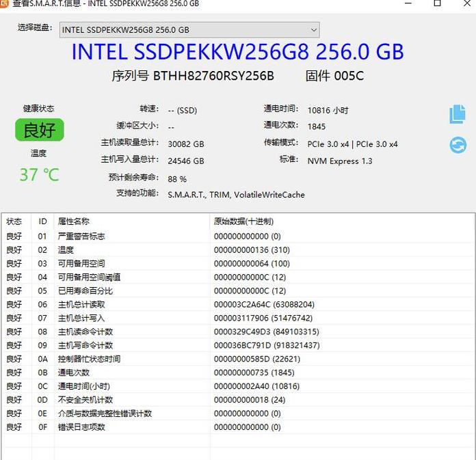Click the PCIe 3.0 x4 transfer mode value
This screenshot has width=476, height=460.
[x=352, y=144]
